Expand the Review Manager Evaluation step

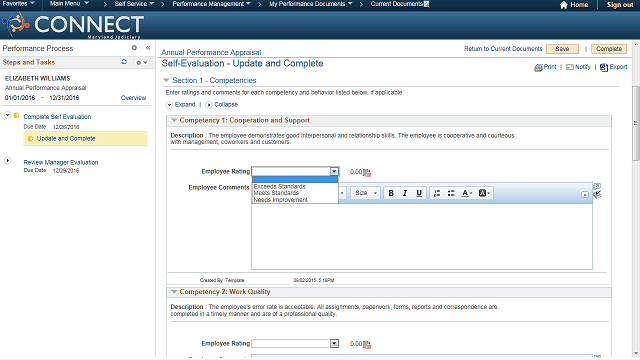coord(7,161)
